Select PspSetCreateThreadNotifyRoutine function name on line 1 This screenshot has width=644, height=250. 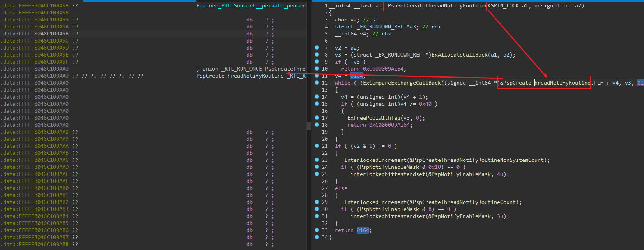(x=436, y=5)
